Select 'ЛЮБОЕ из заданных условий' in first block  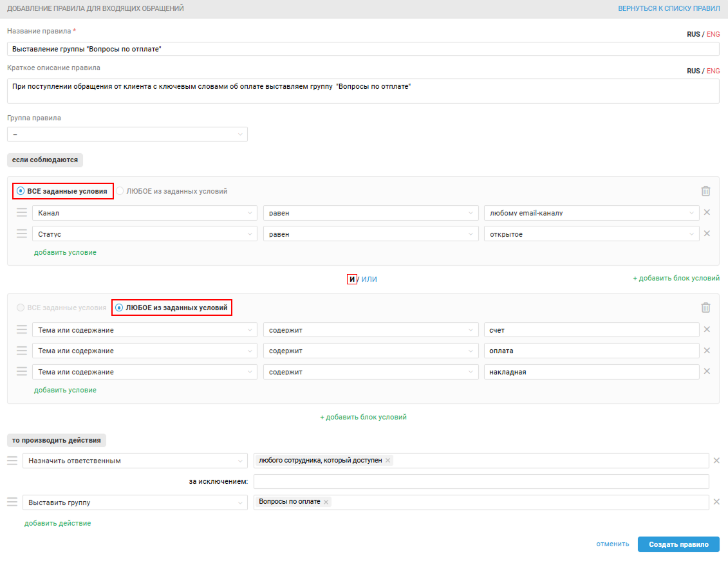tap(120, 191)
